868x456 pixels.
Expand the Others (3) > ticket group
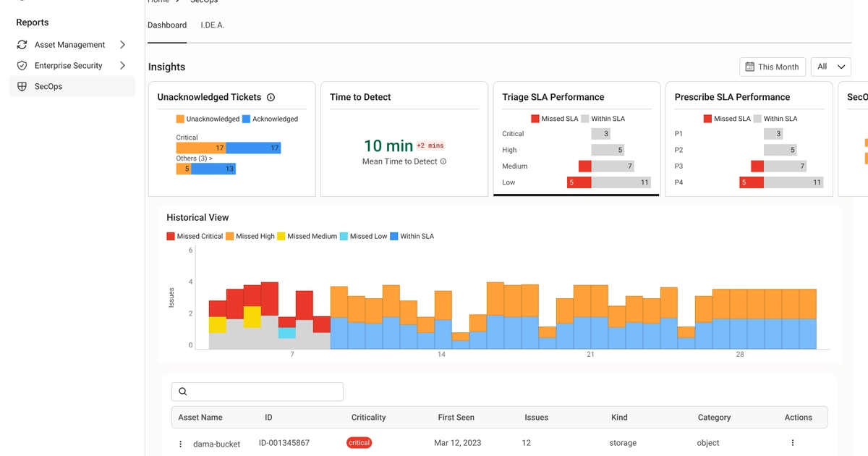pyautogui.click(x=194, y=158)
